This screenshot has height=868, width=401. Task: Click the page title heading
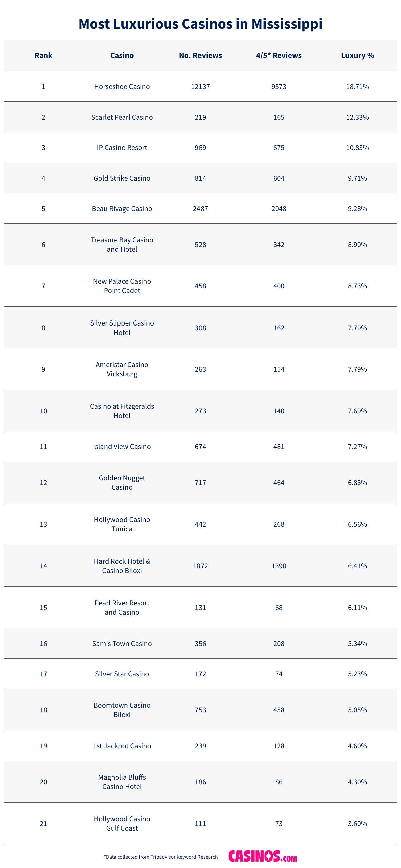pos(200,24)
